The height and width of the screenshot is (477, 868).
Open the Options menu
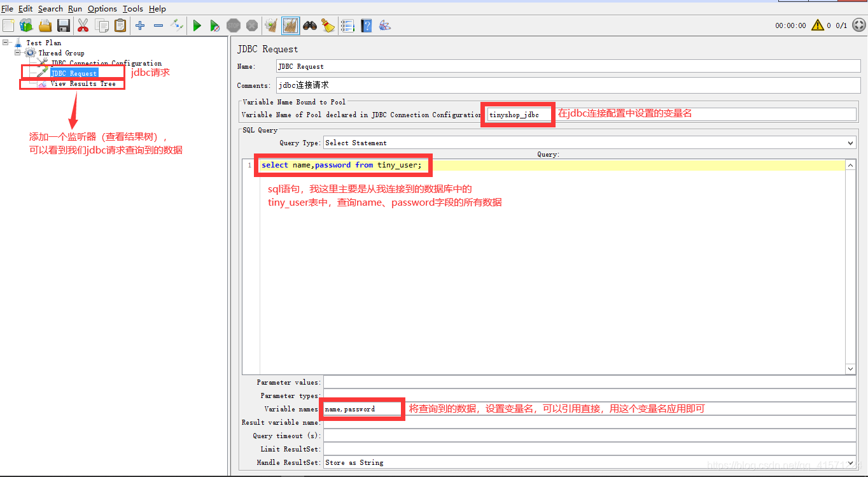click(x=102, y=8)
